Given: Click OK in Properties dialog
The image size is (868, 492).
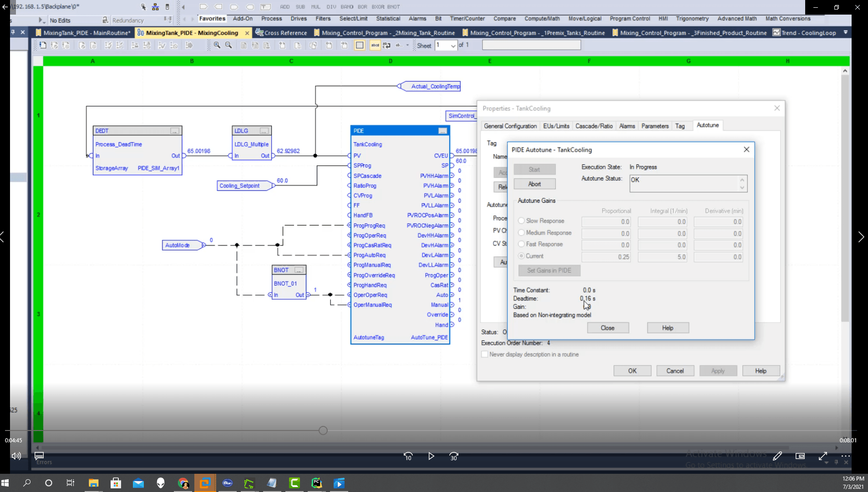Looking at the screenshot, I should pyautogui.click(x=632, y=371).
